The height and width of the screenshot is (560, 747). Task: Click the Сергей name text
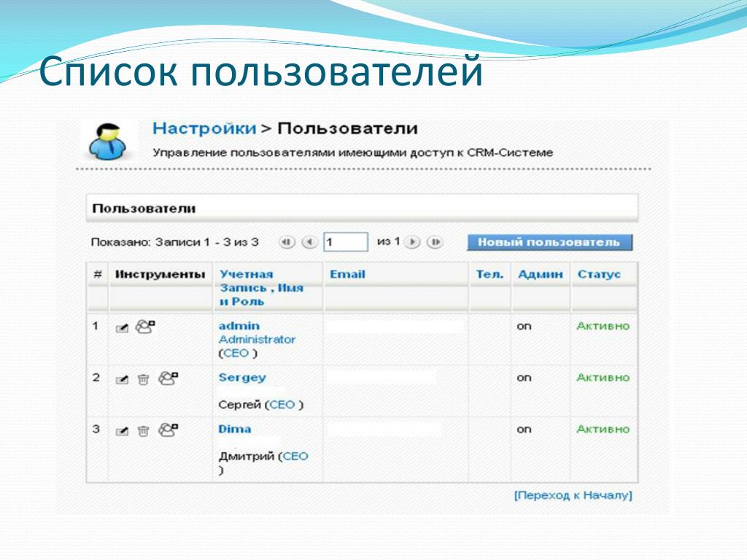click(x=239, y=405)
